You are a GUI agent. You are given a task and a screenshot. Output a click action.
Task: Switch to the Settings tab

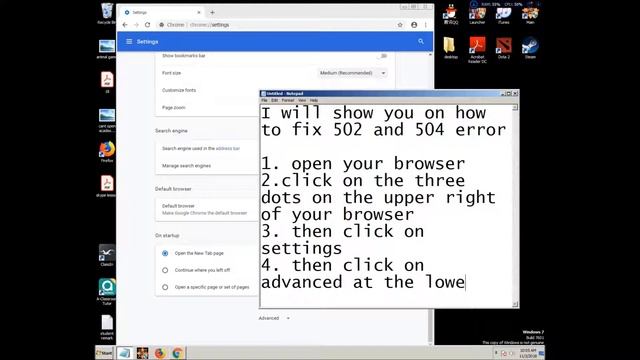162,13
